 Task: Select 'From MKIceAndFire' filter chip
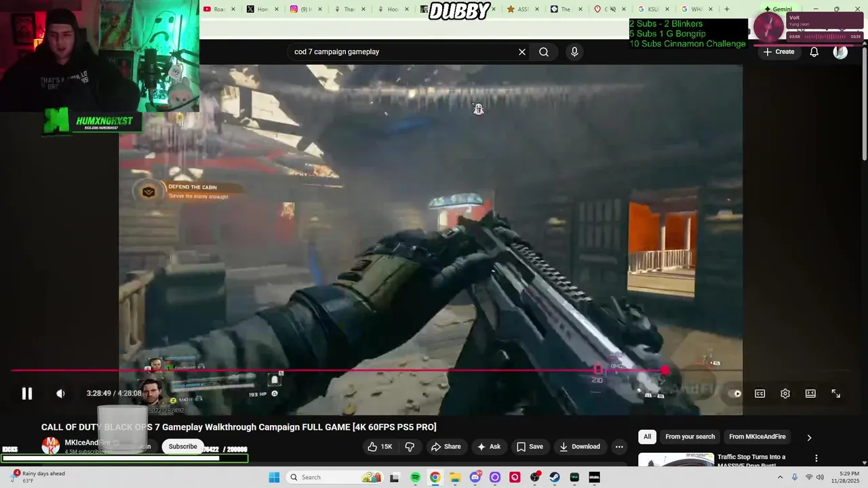point(757,437)
